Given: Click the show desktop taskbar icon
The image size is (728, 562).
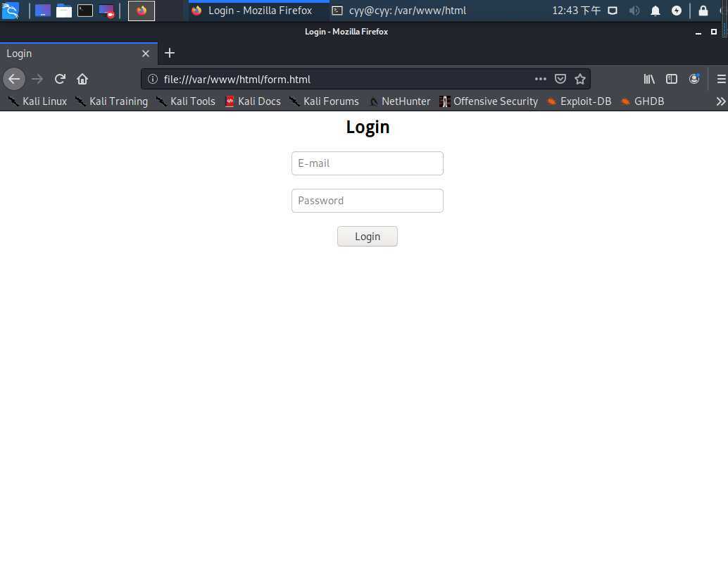Looking at the screenshot, I should pyautogui.click(x=43, y=11).
